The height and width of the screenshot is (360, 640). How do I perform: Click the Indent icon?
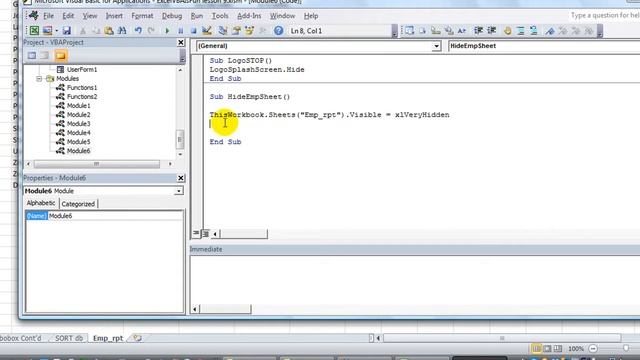click(x=478, y=31)
